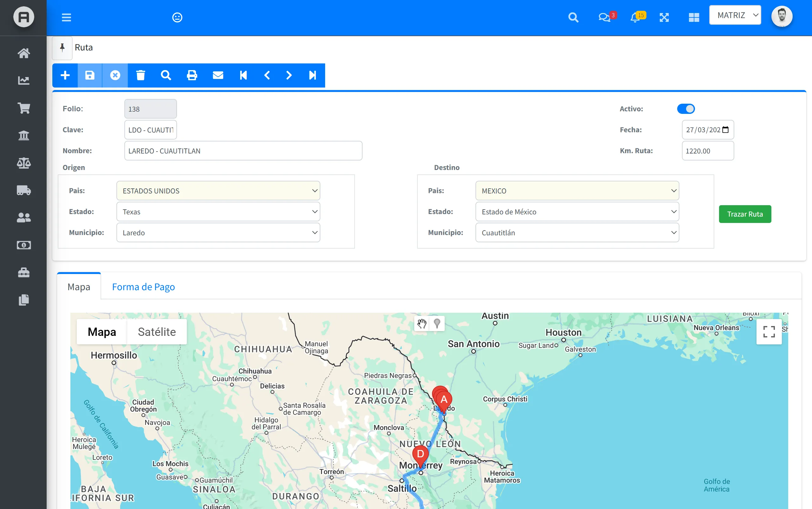Toggle map fullscreen view
Screen dimensions: 812x509
(769, 332)
